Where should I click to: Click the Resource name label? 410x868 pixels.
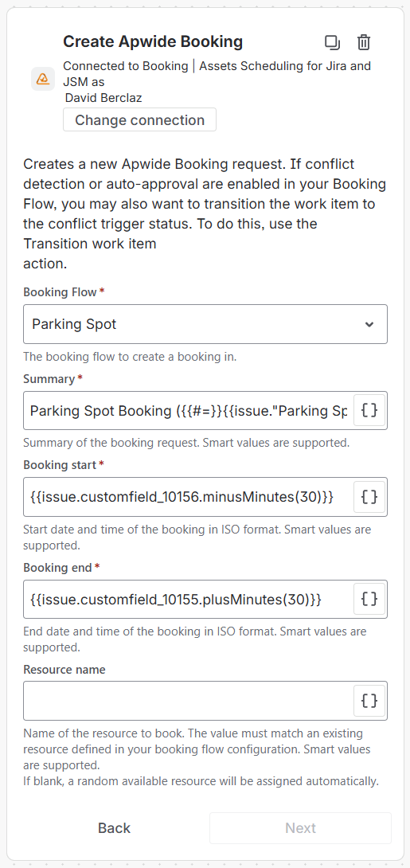coord(64,669)
